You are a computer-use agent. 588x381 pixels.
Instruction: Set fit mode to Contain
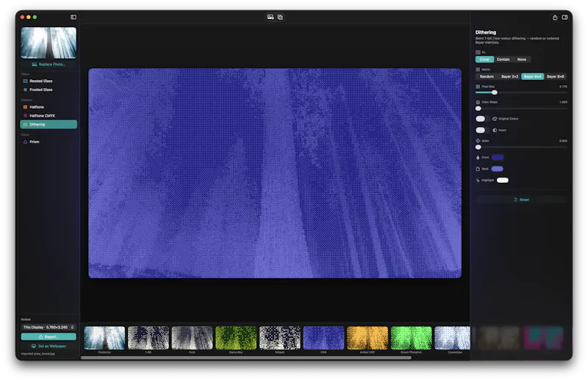[503, 59]
